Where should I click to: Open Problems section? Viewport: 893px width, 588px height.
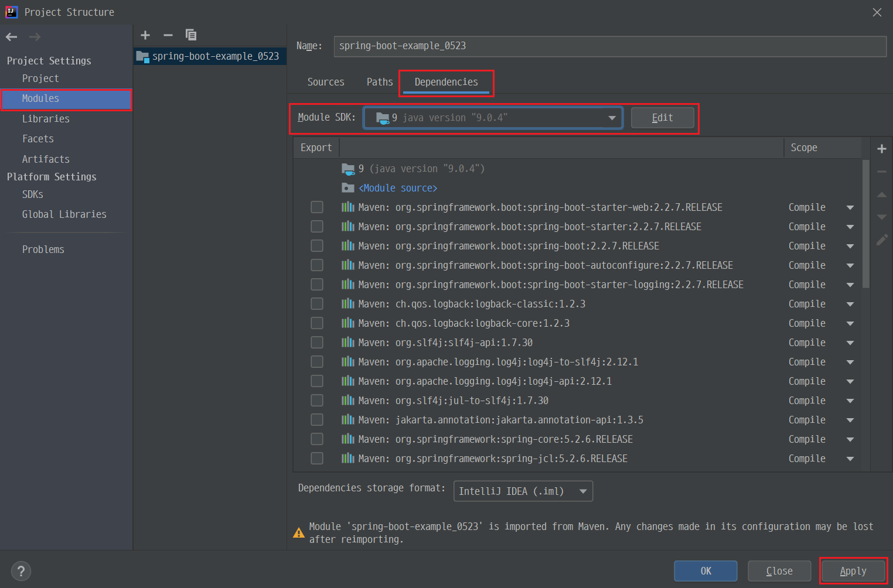click(43, 249)
